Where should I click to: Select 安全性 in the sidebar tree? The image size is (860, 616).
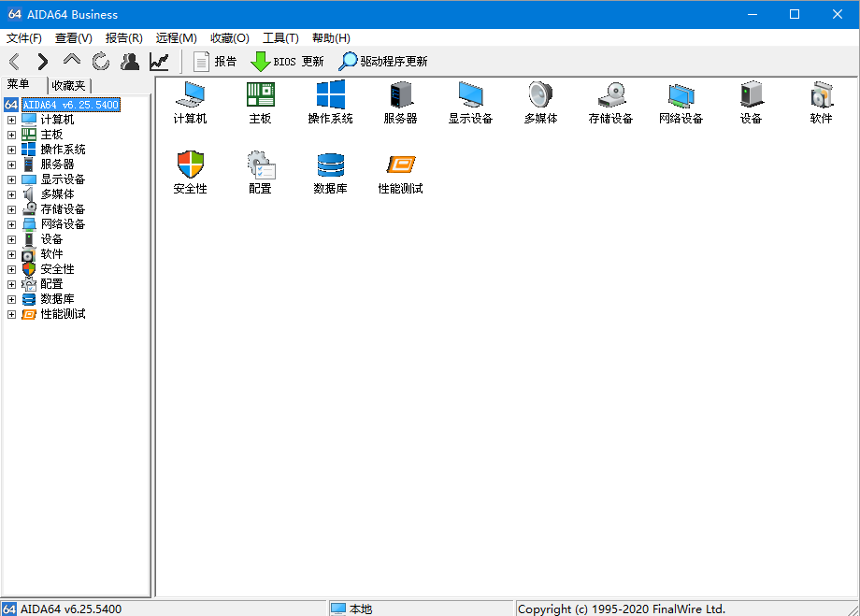click(x=57, y=269)
